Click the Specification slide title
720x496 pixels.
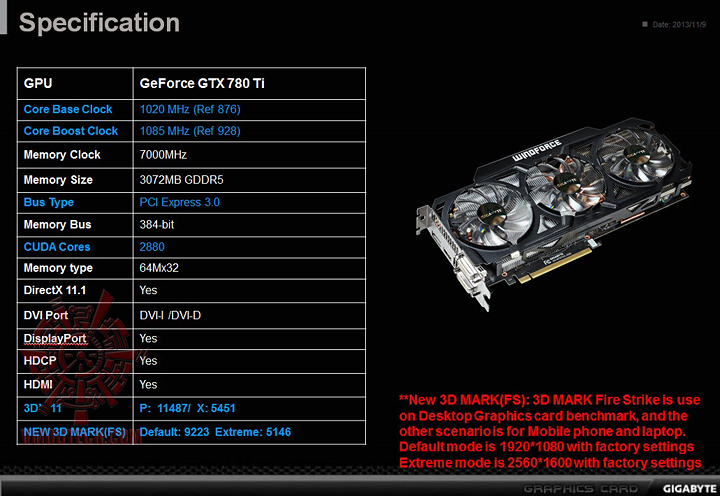[x=99, y=23]
